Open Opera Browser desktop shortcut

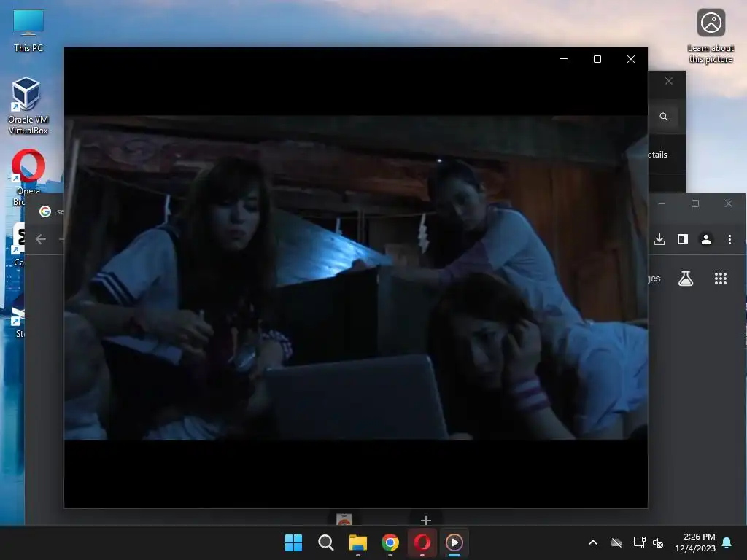pyautogui.click(x=28, y=177)
